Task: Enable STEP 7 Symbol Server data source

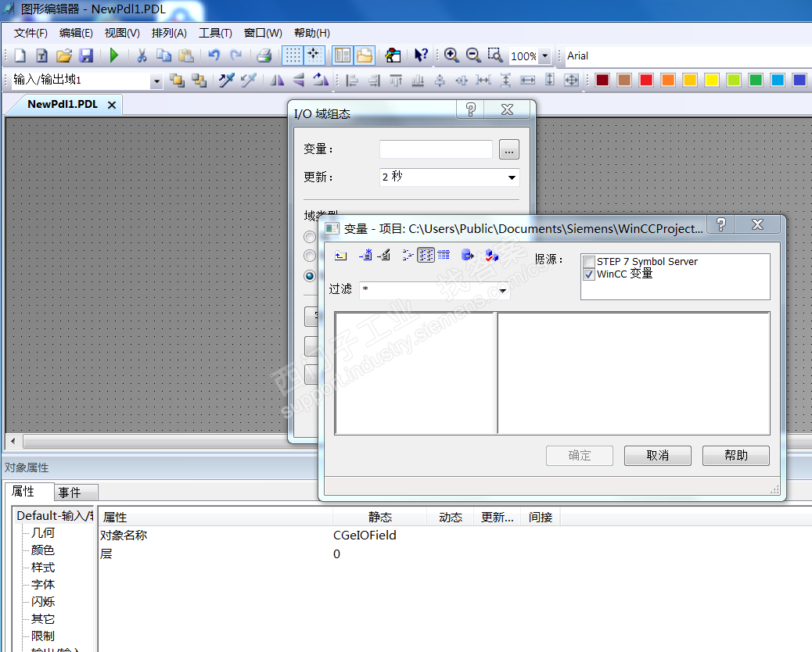Action: click(589, 262)
